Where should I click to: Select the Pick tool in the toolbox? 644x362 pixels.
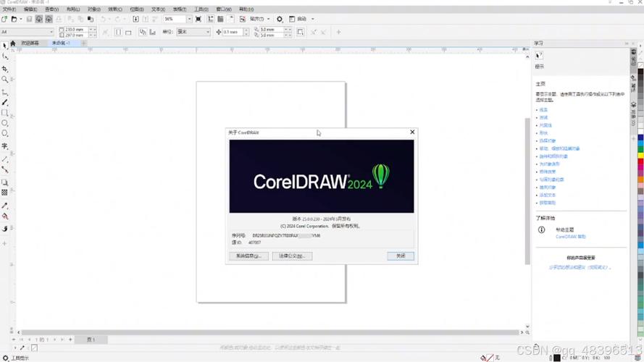tap(4, 46)
